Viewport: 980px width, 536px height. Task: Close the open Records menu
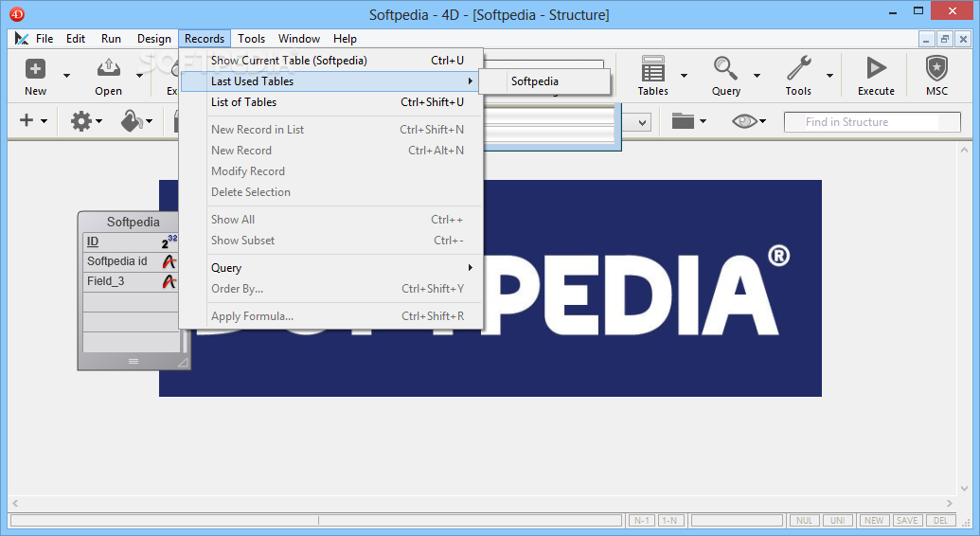205,39
